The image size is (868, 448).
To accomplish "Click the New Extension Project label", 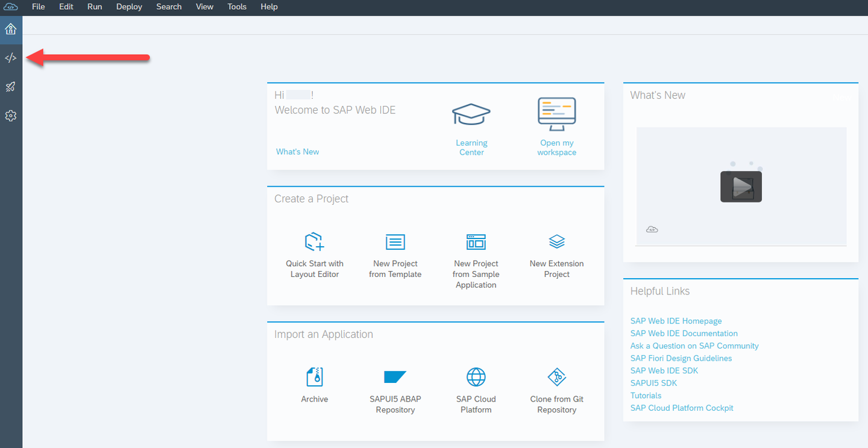I will pos(557,269).
